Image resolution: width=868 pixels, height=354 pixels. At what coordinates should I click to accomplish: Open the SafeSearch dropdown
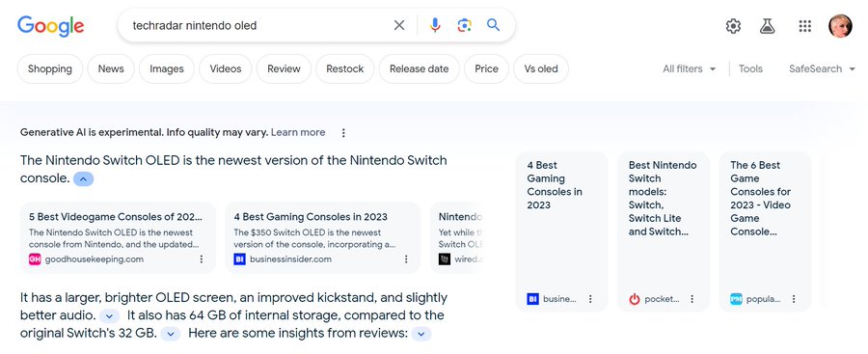pos(822,68)
